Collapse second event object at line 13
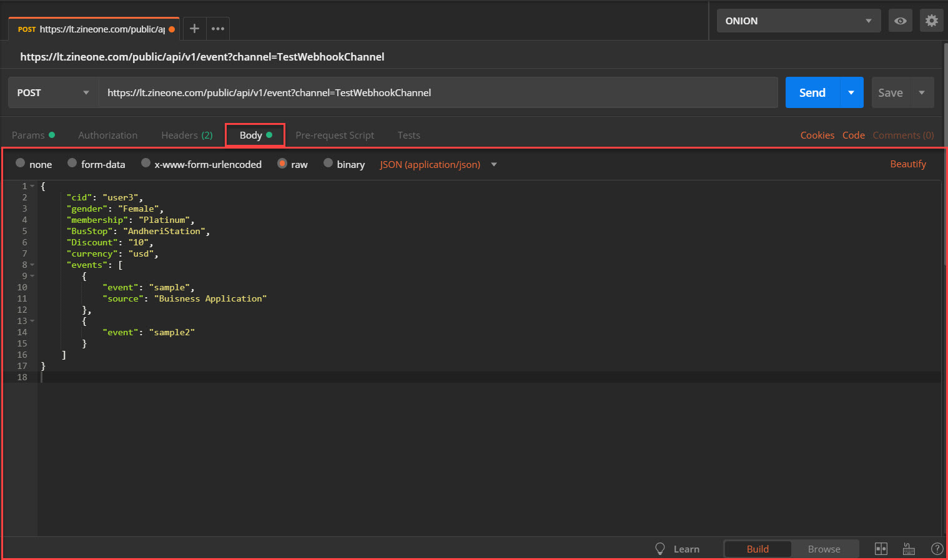The height and width of the screenshot is (560, 948). click(32, 321)
